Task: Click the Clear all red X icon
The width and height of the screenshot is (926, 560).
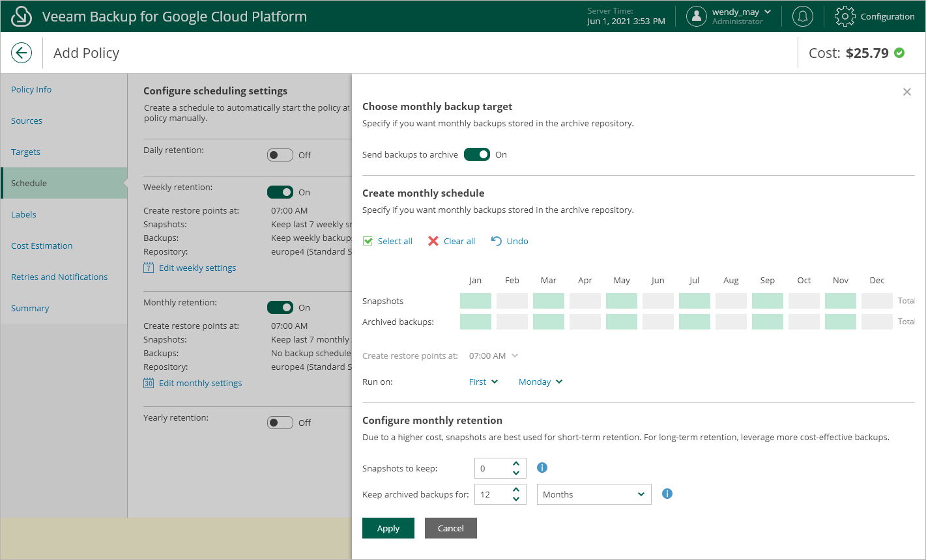Action: point(433,241)
